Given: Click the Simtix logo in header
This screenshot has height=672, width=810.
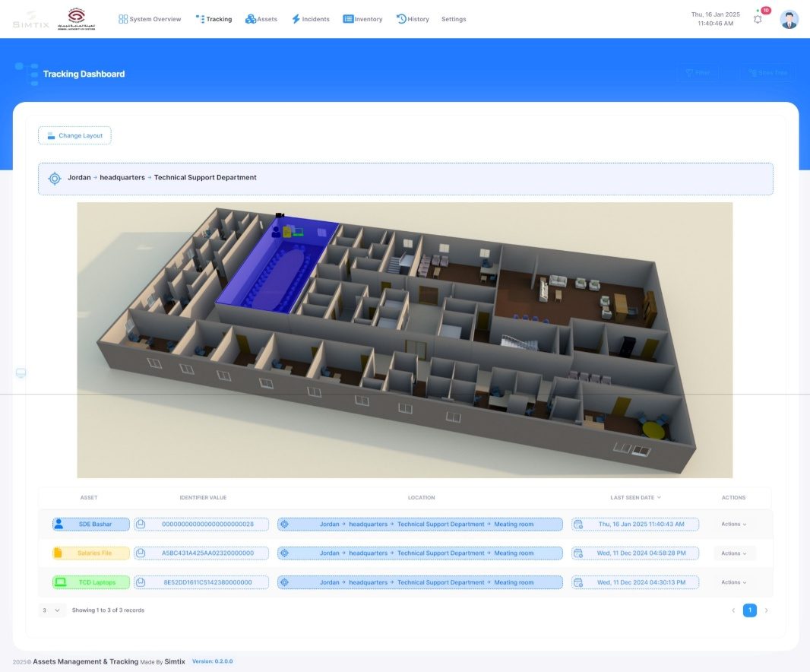Looking at the screenshot, I should (x=31, y=21).
